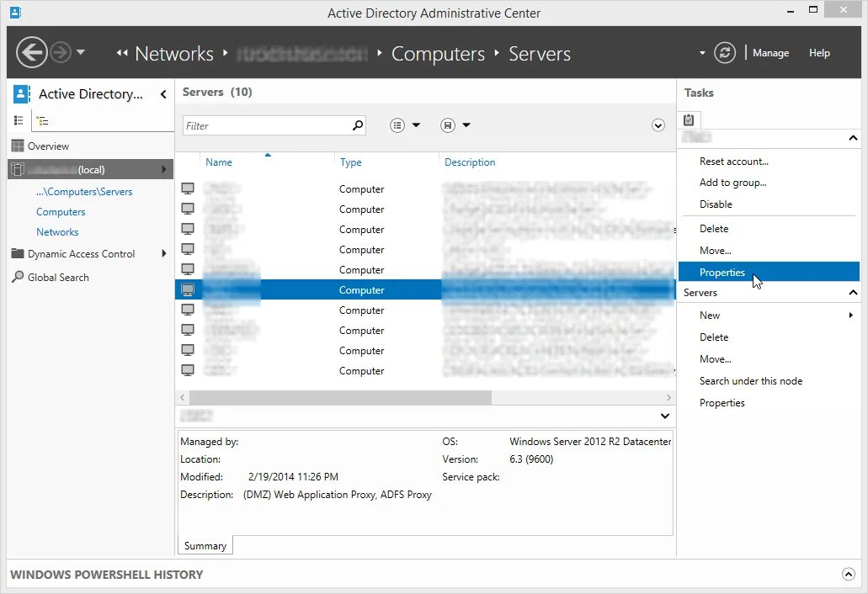Open Computers in the navigation pane
The height and width of the screenshot is (594, 868).
tap(61, 212)
